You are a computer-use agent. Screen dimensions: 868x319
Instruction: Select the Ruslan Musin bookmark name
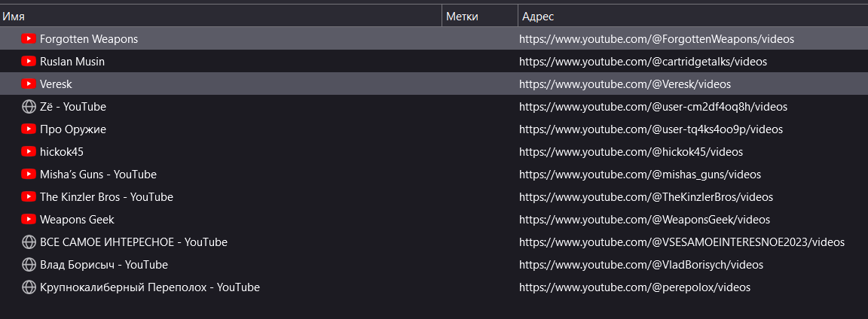[x=72, y=62]
